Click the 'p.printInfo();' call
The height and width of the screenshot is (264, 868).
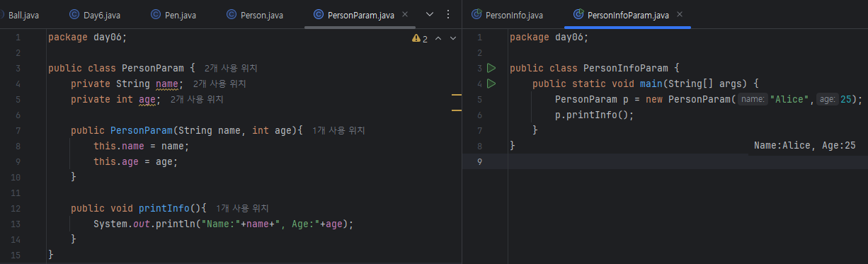pyautogui.click(x=595, y=115)
